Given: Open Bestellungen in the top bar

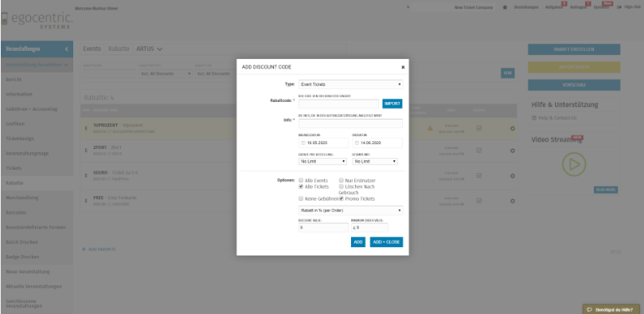Looking at the screenshot, I should pyautogui.click(x=526, y=7).
